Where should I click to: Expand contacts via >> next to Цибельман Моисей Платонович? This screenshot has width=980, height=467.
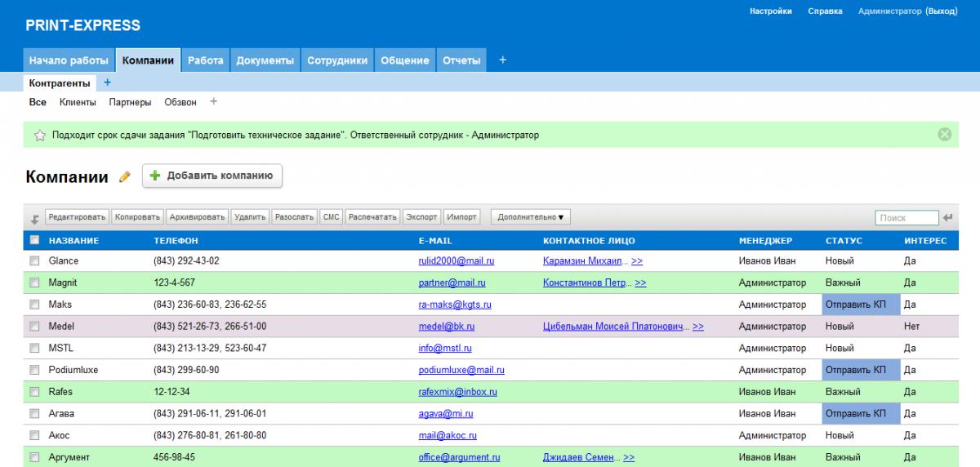click(697, 327)
